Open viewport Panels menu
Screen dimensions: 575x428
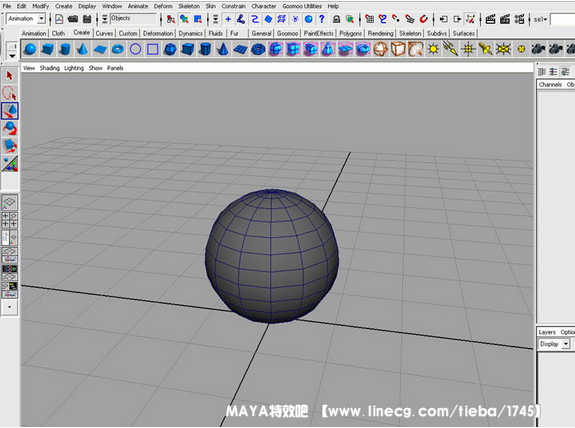pos(115,68)
